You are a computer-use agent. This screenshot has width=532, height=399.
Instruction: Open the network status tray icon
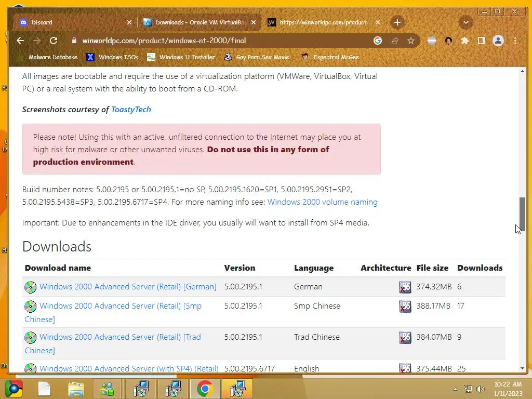coord(468,389)
